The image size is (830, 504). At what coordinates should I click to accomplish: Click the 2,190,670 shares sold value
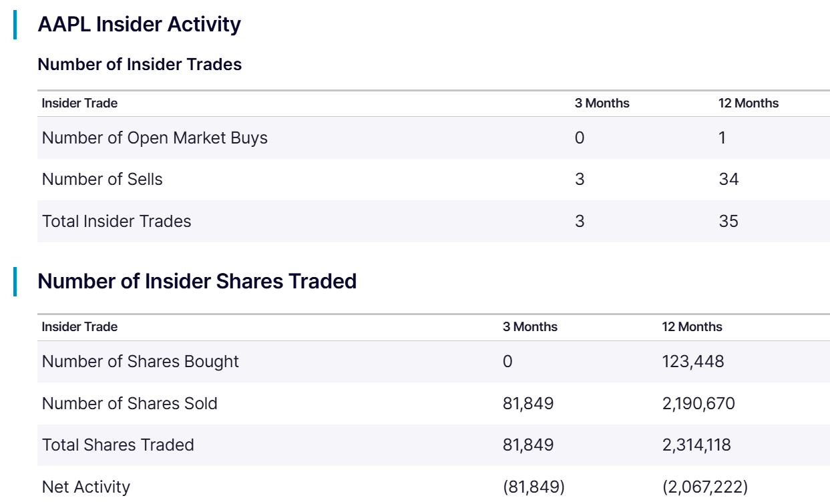click(x=698, y=404)
